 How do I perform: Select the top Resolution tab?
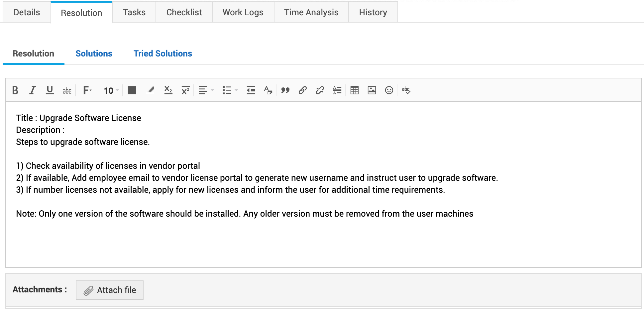(81, 13)
